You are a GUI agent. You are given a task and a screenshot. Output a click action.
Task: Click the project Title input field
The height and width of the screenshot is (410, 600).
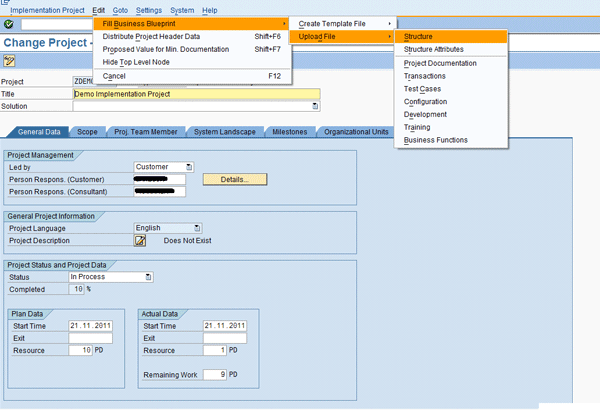tap(196, 94)
